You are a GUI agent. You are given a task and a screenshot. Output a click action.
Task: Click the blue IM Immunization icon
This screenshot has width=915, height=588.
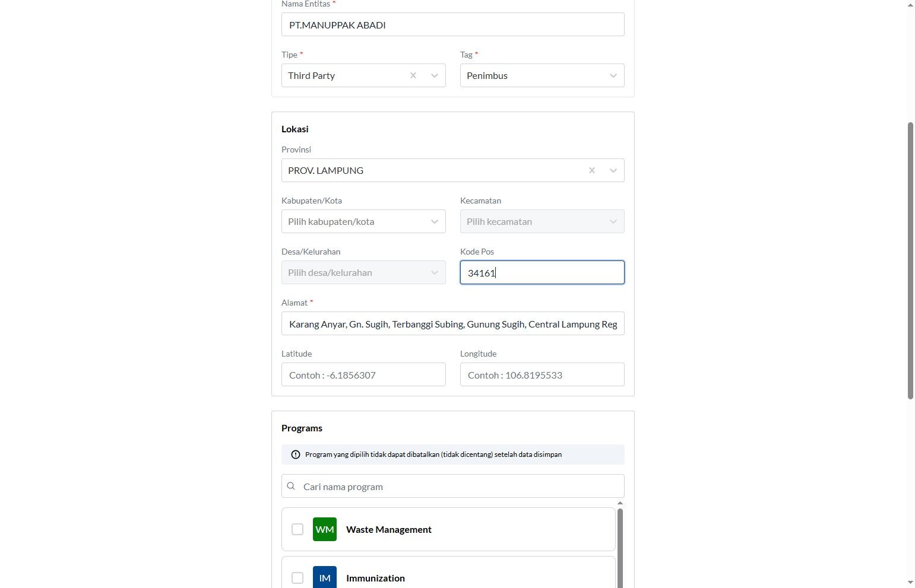[325, 577]
